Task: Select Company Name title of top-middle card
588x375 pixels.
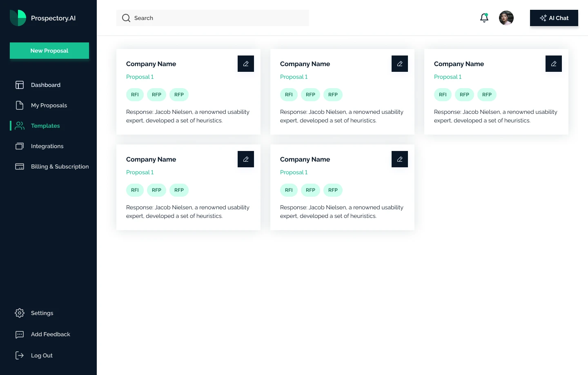Action: click(305, 64)
